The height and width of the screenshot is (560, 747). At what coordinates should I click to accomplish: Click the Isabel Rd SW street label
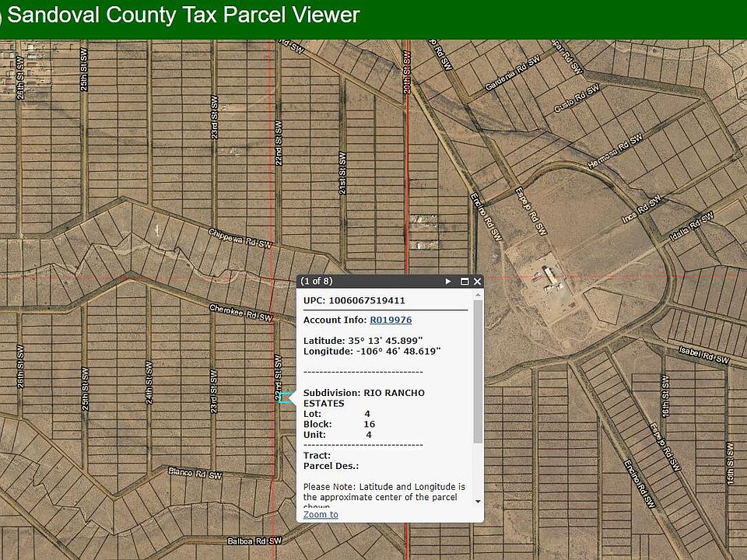tap(703, 355)
